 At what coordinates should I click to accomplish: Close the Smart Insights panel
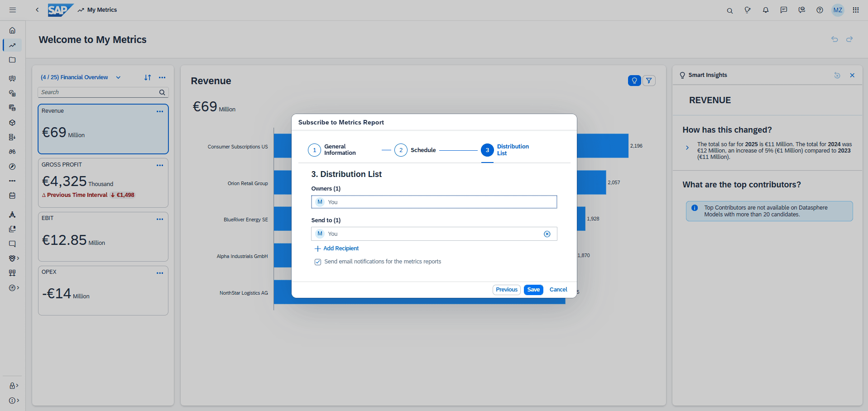pos(852,75)
